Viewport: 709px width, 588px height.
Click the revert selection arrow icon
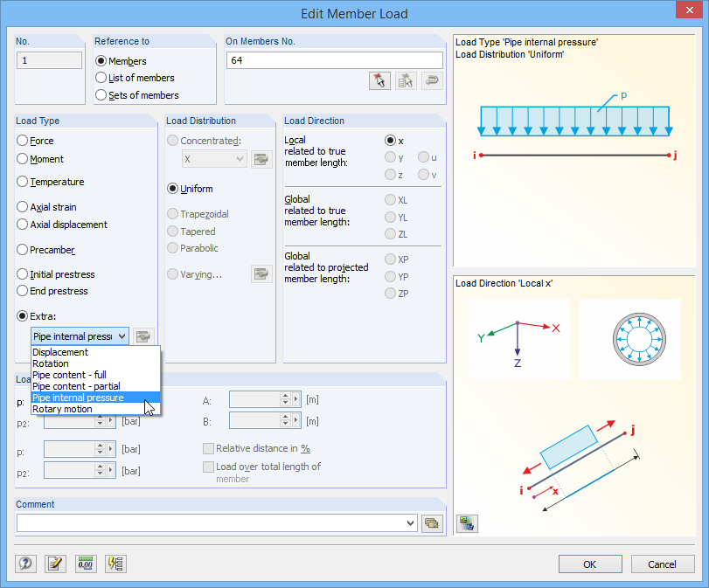click(432, 80)
